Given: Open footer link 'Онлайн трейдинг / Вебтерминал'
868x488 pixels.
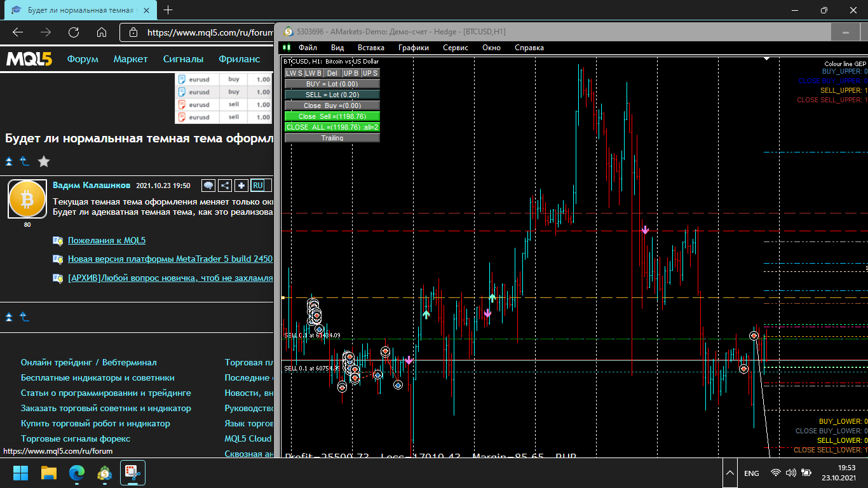Looking at the screenshot, I should click(x=88, y=362).
